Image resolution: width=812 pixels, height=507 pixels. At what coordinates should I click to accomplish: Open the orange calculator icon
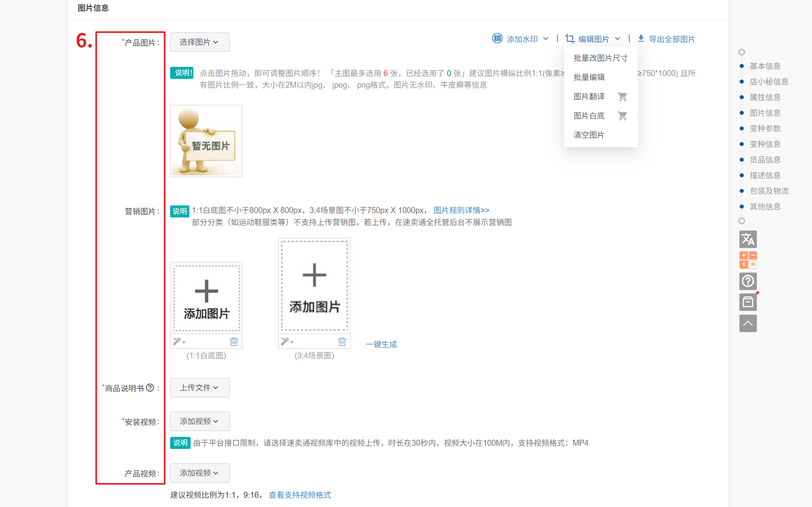(748, 260)
